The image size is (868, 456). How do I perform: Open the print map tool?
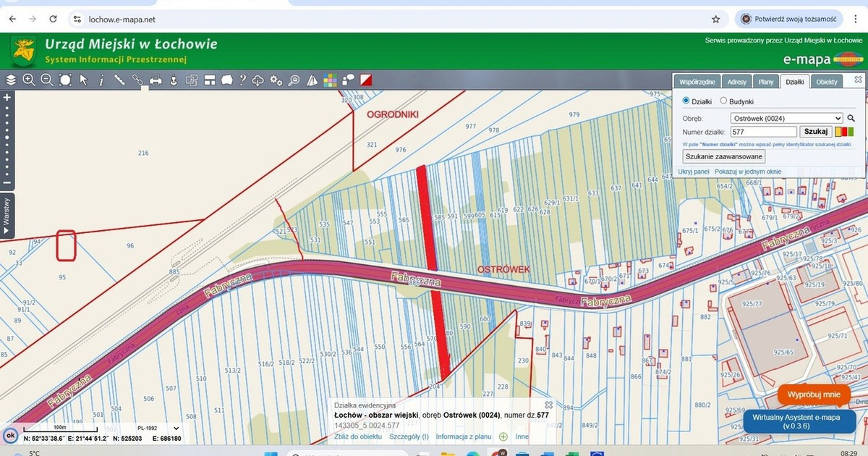click(x=156, y=80)
